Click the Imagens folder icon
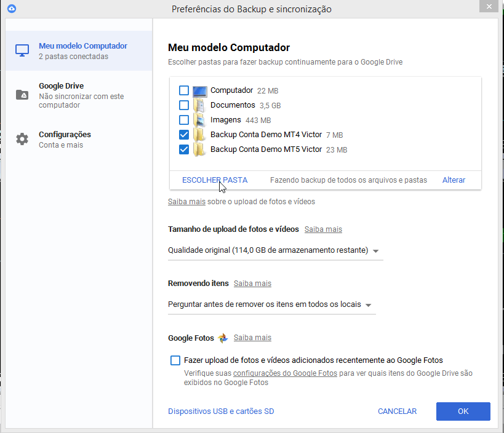The width and height of the screenshot is (504, 433). (x=199, y=120)
